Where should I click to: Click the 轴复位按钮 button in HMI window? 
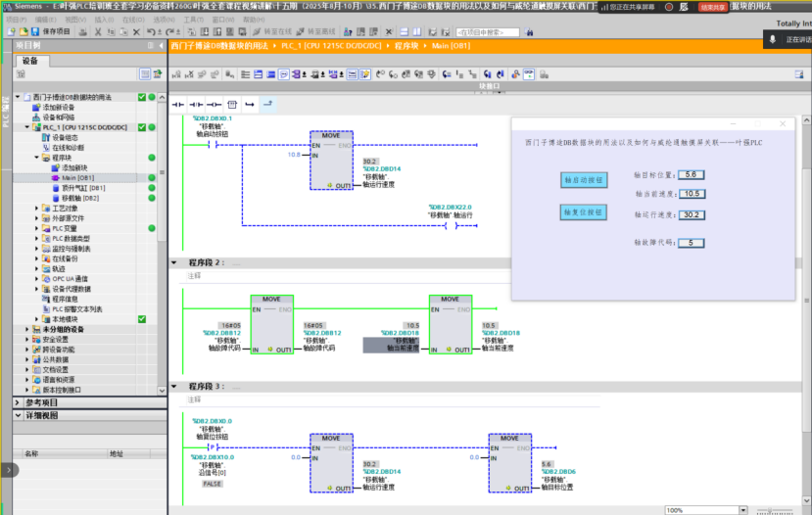click(x=583, y=212)
